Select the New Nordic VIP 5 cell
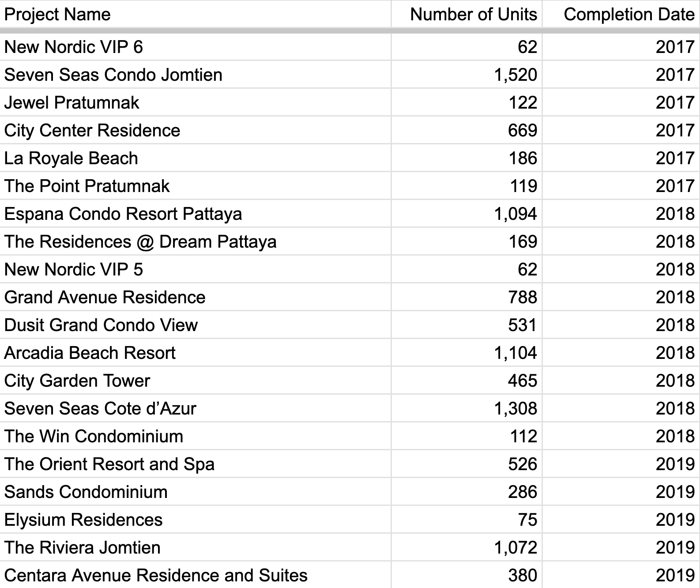The width and height of the screenshot is (700, 588). [195, 269]
